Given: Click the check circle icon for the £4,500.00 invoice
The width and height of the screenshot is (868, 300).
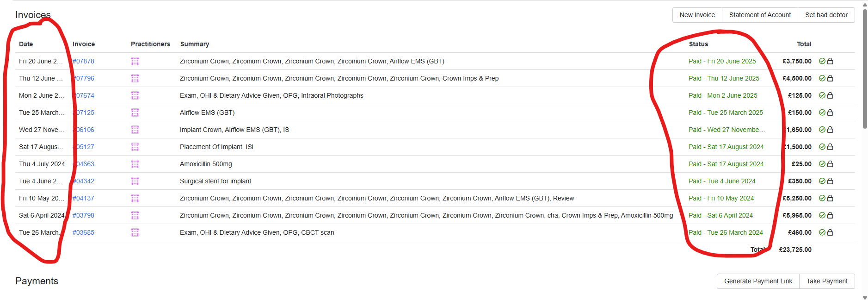Looking at the screenshot, I should point(822,78).
